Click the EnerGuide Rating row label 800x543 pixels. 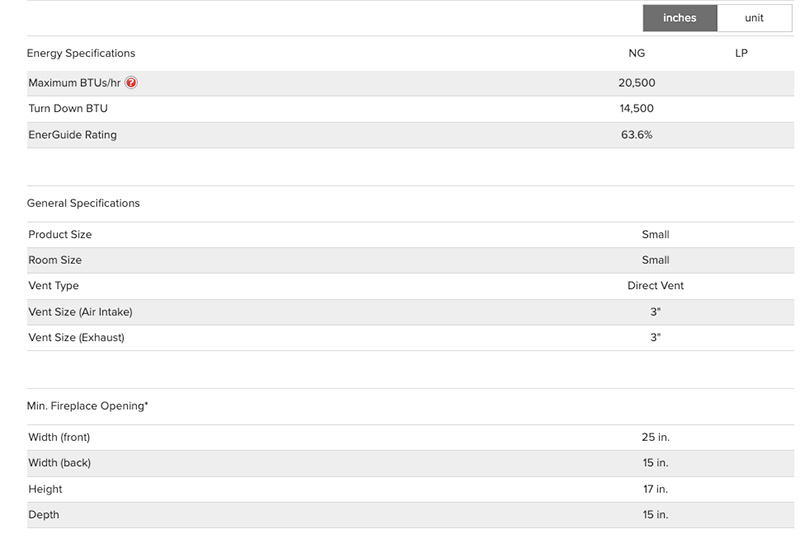click(x=72, y=135)
